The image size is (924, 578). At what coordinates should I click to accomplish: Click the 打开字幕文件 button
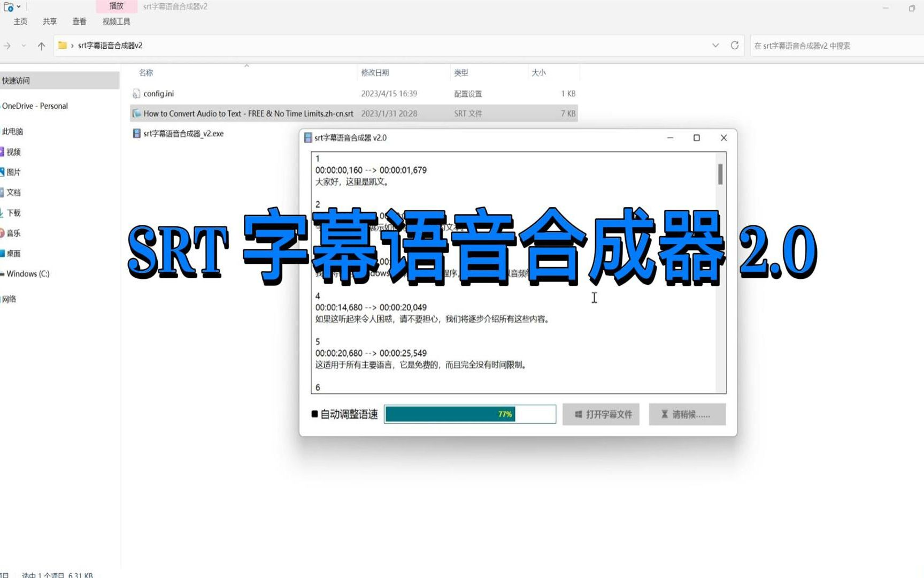click(600, 414)
